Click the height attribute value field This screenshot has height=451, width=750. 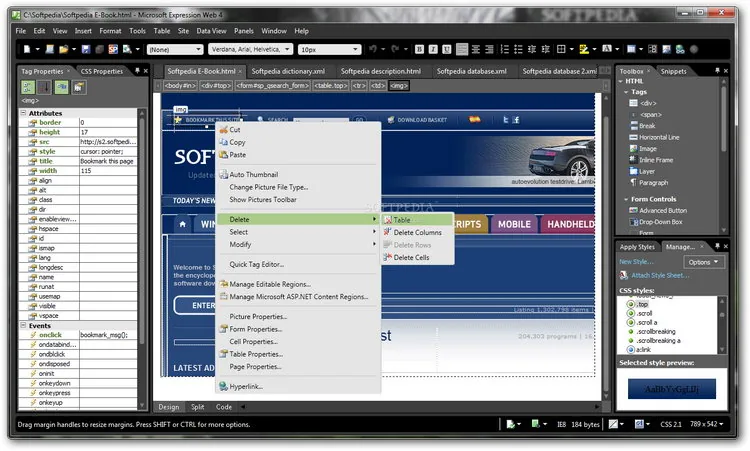[108, 132]
